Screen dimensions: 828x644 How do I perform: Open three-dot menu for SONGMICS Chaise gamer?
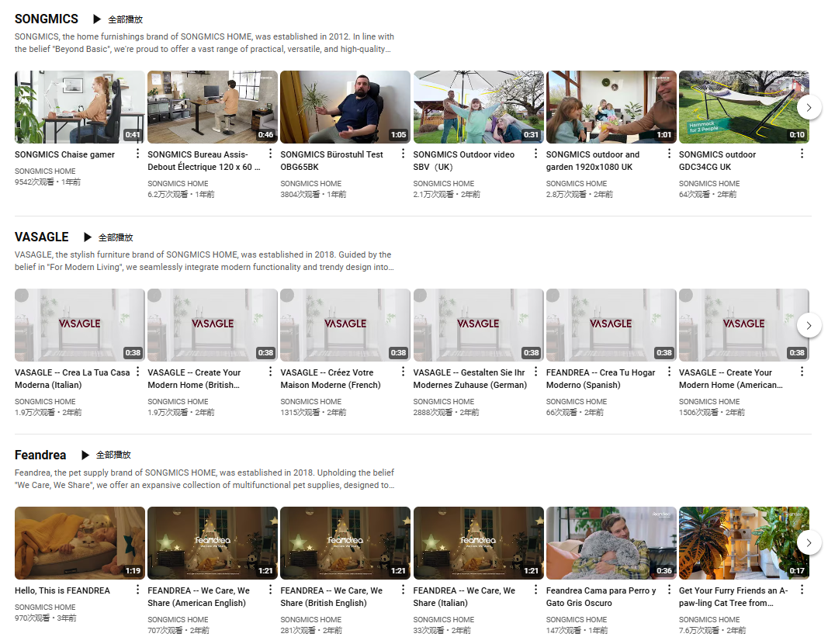click(x=138, y=154)
